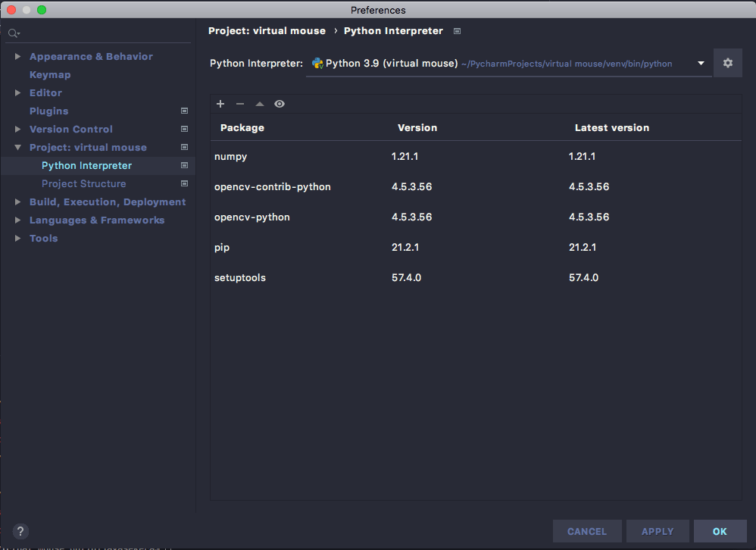Screen dimensions: 756x550
Task: Toggle show early releases eye icon
Action: [280, 104]
